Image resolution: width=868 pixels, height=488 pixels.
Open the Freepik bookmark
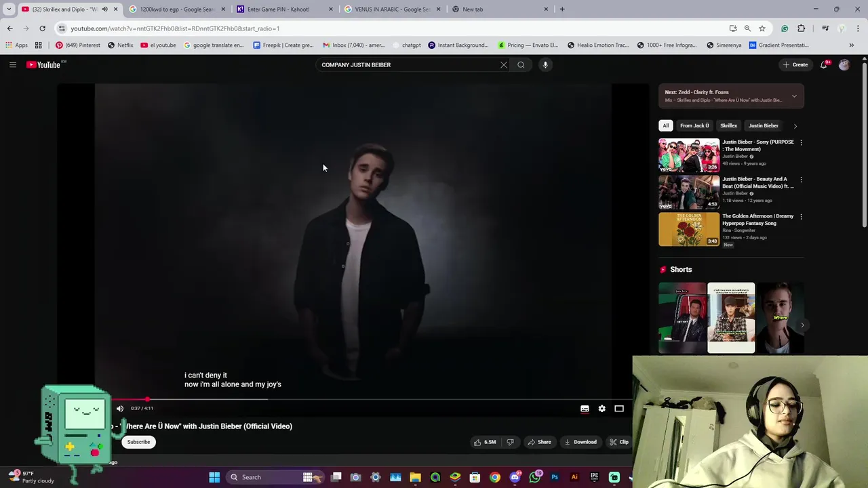coord(283,45)
